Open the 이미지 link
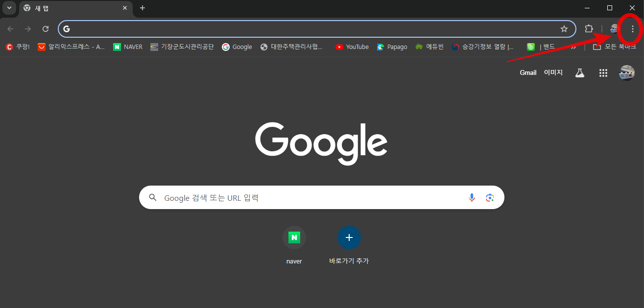Image resolution: width=644 pixels, height=308 pixels. click(x=553, y=72)
